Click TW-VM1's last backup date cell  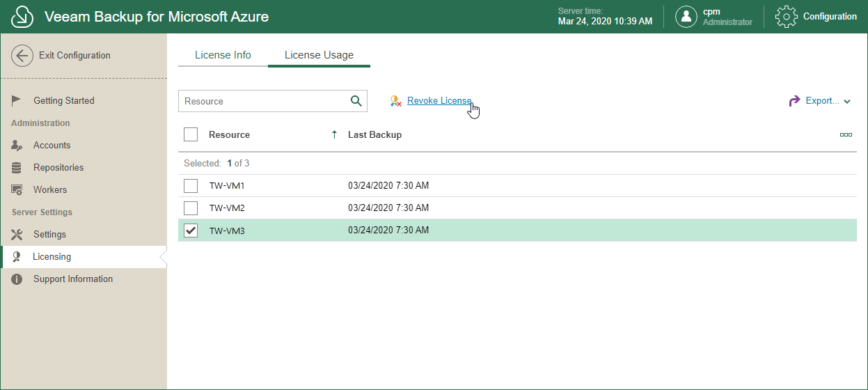click(x=388, y=186)
